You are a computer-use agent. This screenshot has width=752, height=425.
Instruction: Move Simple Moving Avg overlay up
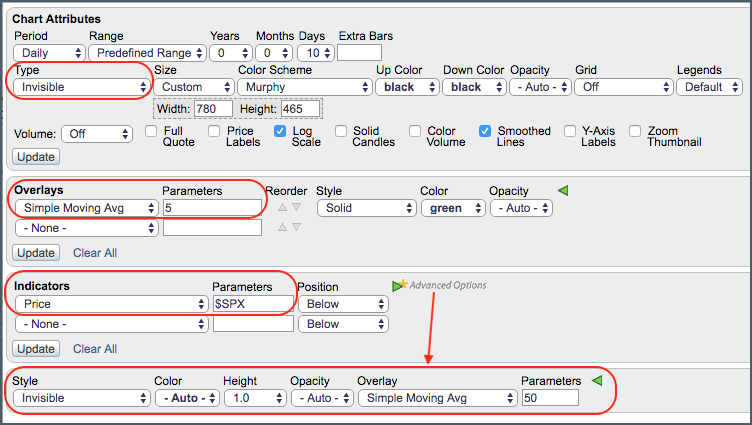pyautogui.click(x=282, y=208)
